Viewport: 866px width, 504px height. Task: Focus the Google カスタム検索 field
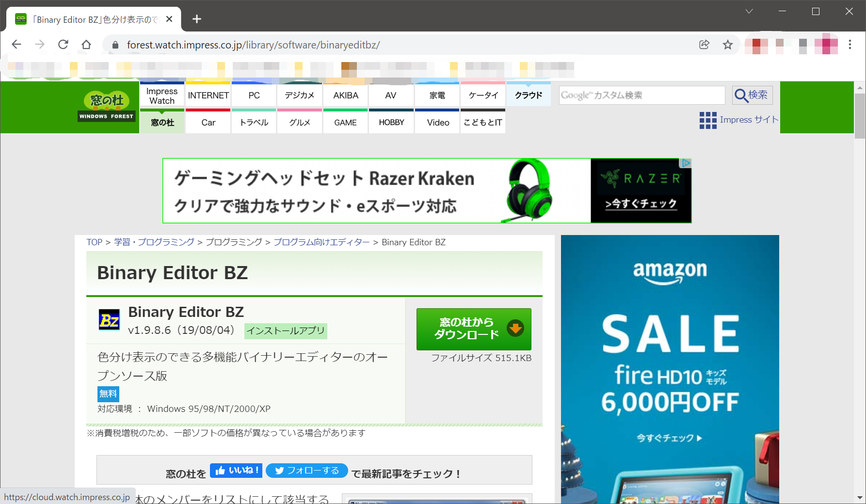(641, 95)
